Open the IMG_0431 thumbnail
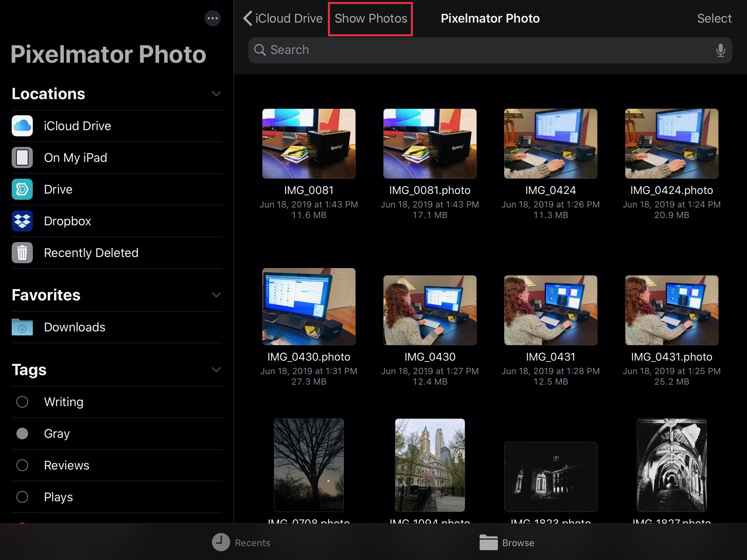 click(551, 310)
